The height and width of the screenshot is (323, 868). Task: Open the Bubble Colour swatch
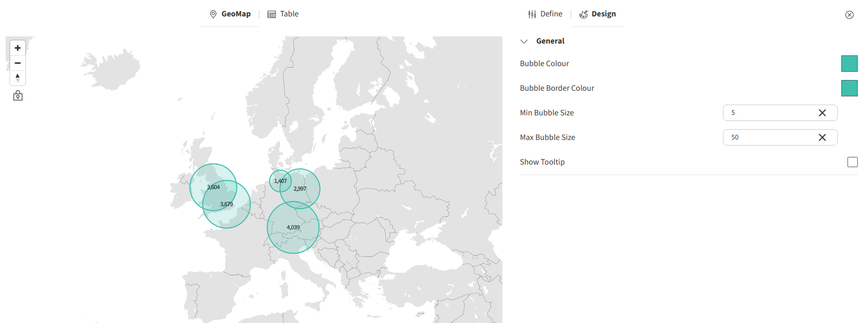[x=849, y=64]
